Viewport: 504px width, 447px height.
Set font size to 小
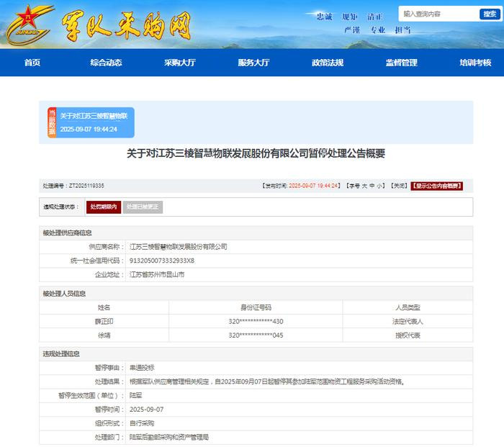(379, 186)
